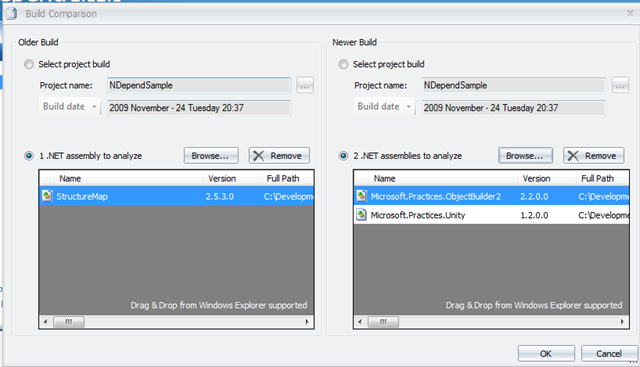The width and height of the screenshot is (640, 367).
Task: Sort Newer Build list by Name column
Action: pos(443,178)
